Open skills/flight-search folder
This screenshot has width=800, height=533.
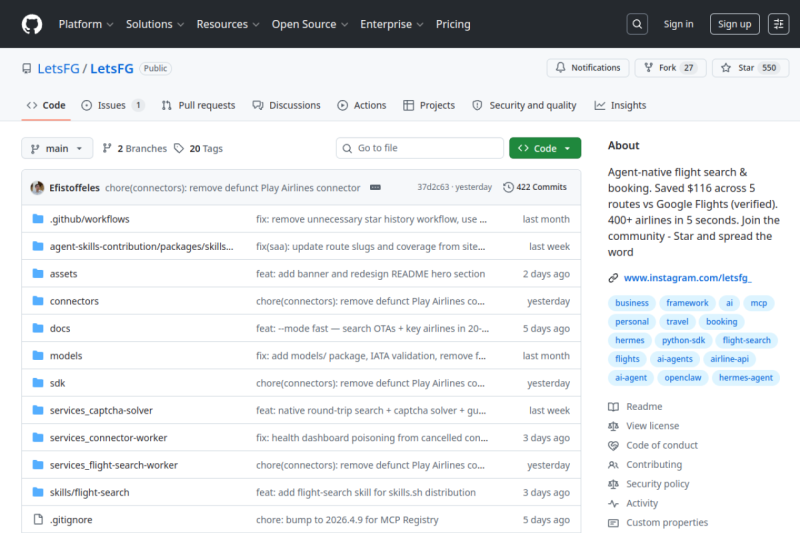click(x=89, y=493)
